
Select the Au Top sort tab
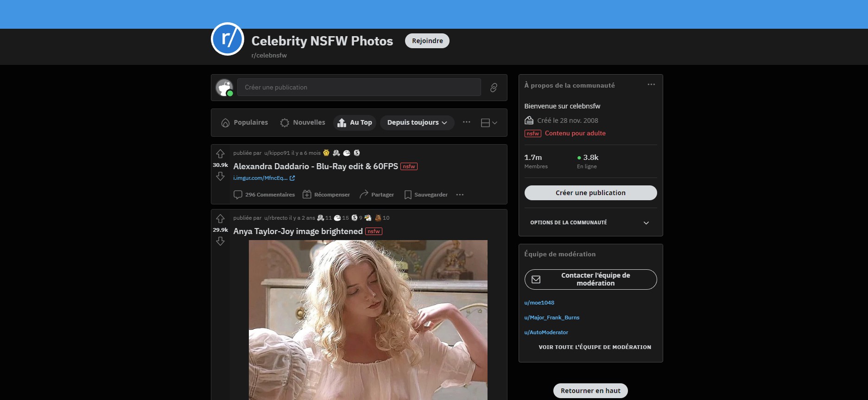coord(355,123)
